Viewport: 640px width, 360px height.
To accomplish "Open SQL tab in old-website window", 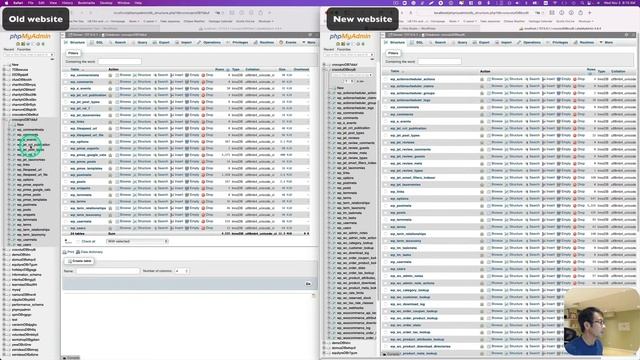I will [x=97, y=42].
